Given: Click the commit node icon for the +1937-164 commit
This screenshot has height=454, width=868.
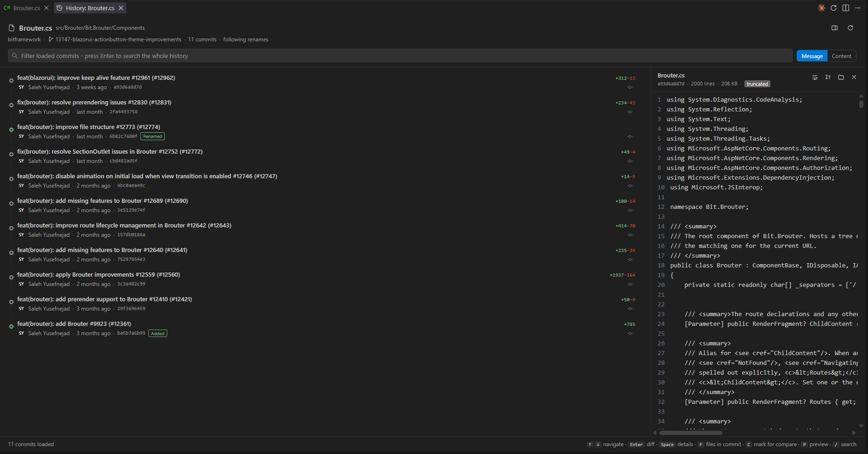Looking at the screenshot, I should pos(630,284).
